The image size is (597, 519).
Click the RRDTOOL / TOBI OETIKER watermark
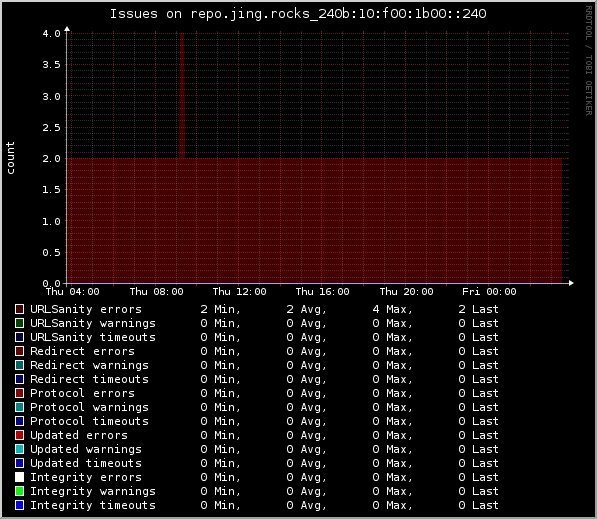589,61
